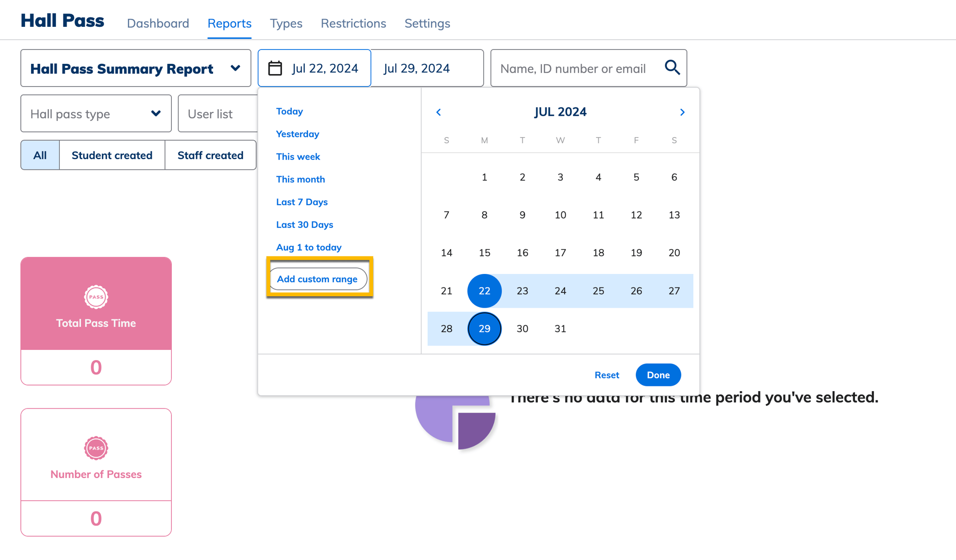
Task: Click the Name, ID number or email field
Action: point(574,68)
